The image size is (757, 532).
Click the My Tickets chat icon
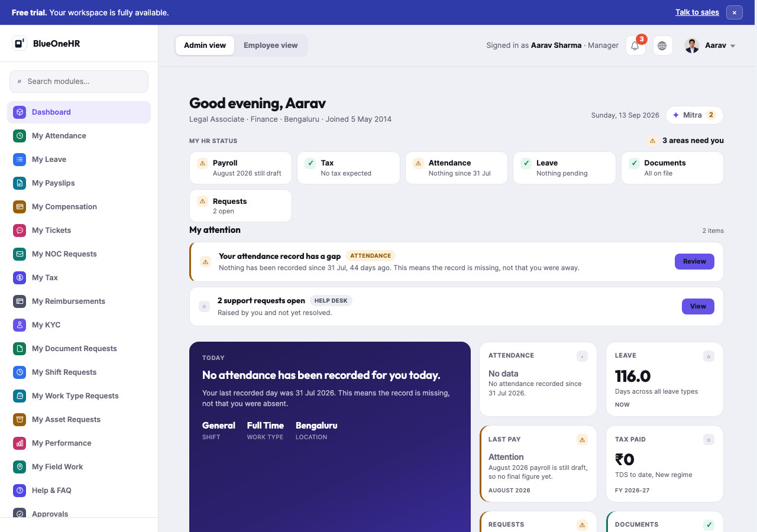point(20,230)
